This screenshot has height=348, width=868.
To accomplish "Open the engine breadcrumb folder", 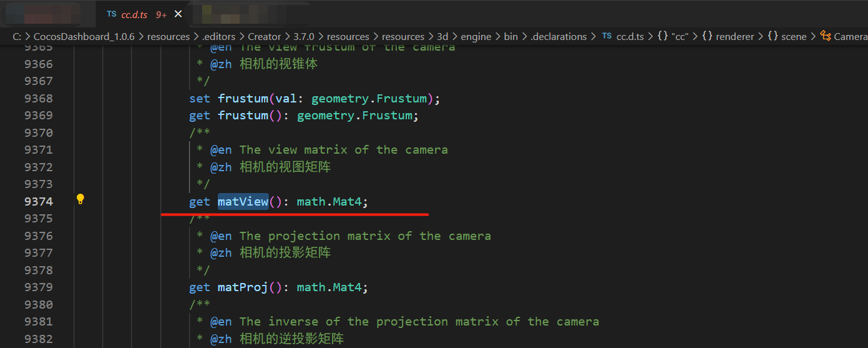I will 476,36.
